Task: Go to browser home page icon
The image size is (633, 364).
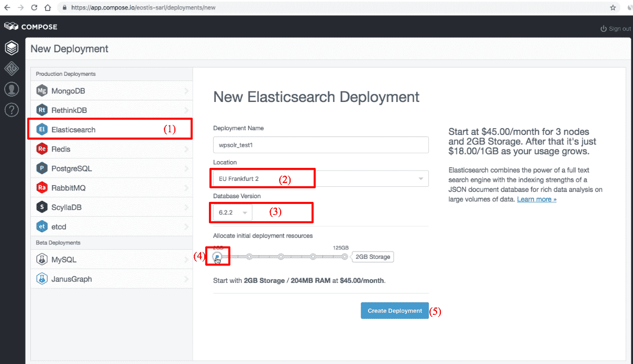Action: pyautogui.click(x=48, y=8)
